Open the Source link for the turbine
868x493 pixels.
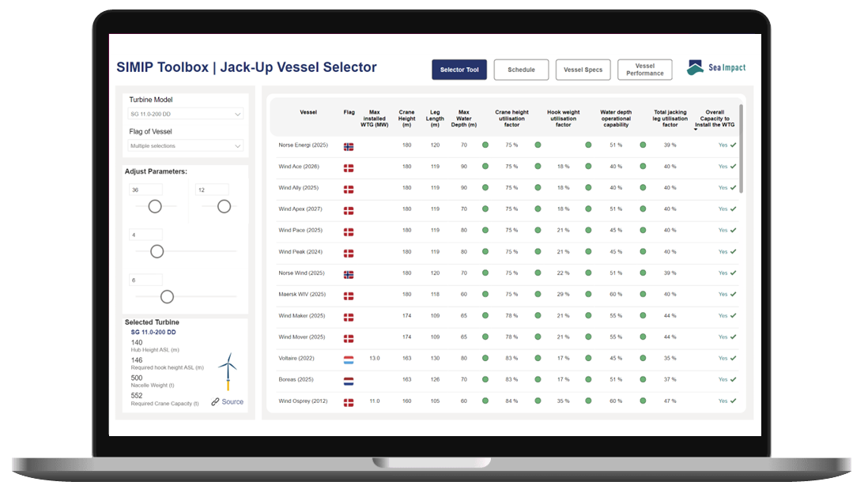(228, 402)
